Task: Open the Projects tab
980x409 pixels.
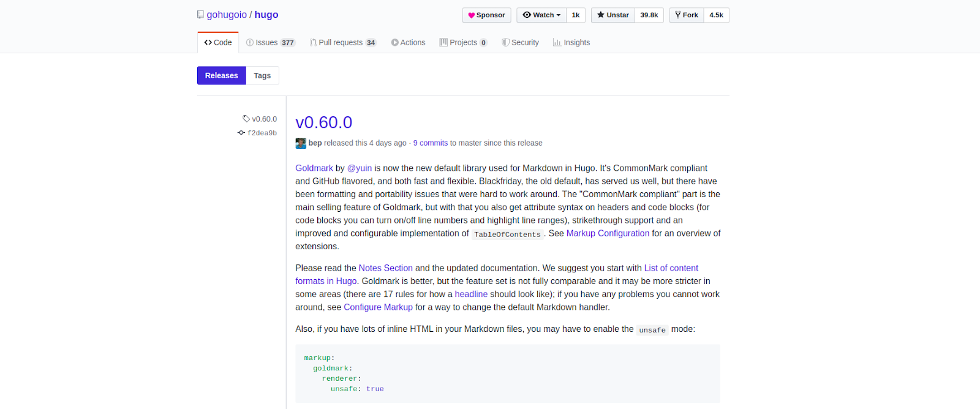Action: click(x=463, y=42)
